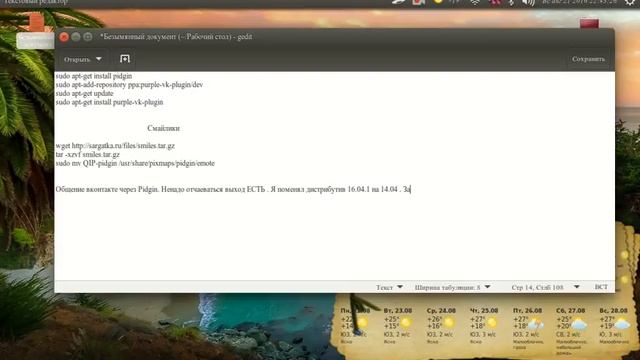Click the sun icon for Пн. forecast
The image size is (640, 360).
[x=361, y=323]
